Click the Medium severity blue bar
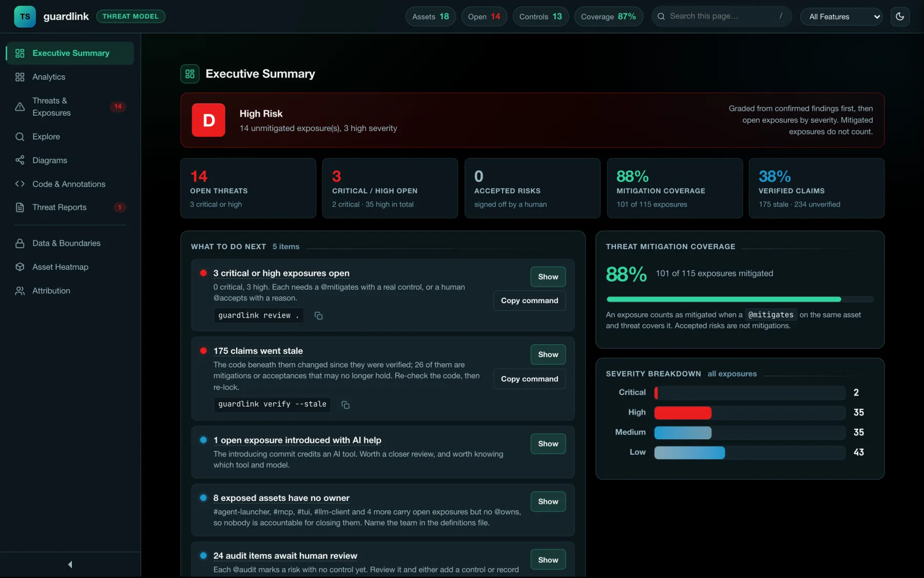The width and height of the screenshot is (924, 578). pyautogui.click(x=683, y=433)
